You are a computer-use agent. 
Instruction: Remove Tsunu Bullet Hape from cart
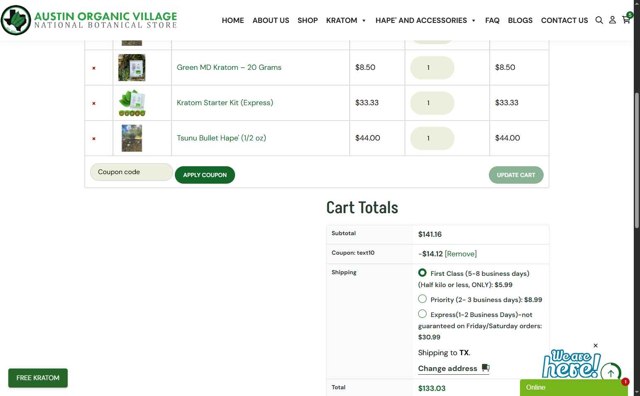(x=94, y=138)
